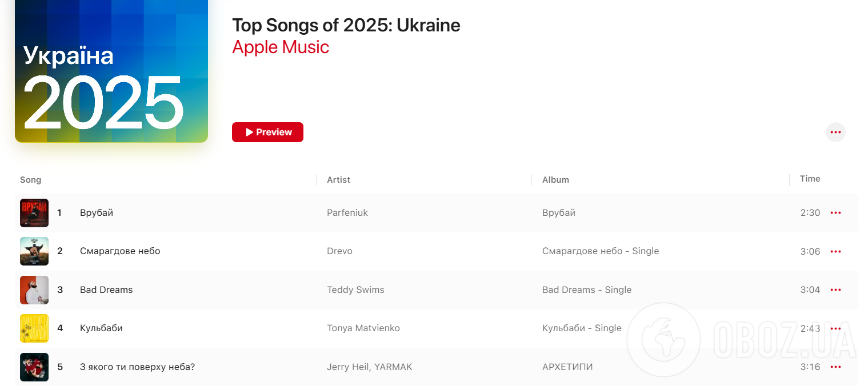Viewport: 868px width, 386px height.
Task: Open the Apple Music curator link
Action: point(280,47)
